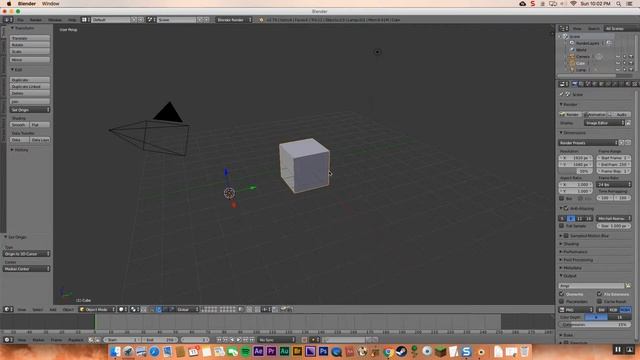Click the Delete button in Edit section
This screenshot has height=360, width=640.
click(30, 93)
